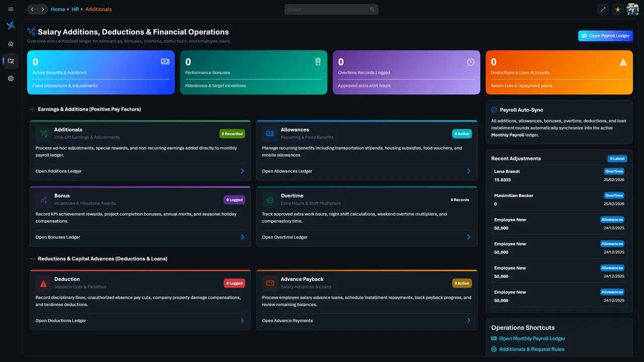The width and height of the screenshot is (644, 362).
Task: Expand Open Bonuses Ledger arrow
Action: 243,237
